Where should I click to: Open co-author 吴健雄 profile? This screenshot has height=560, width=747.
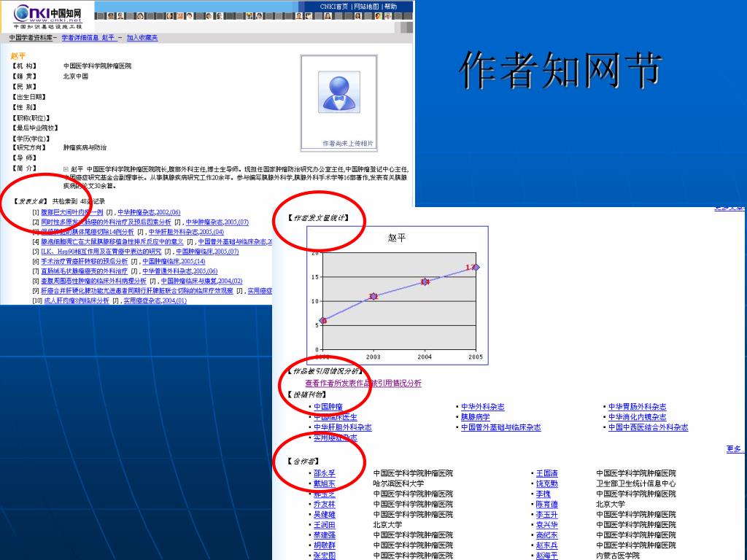325,514
